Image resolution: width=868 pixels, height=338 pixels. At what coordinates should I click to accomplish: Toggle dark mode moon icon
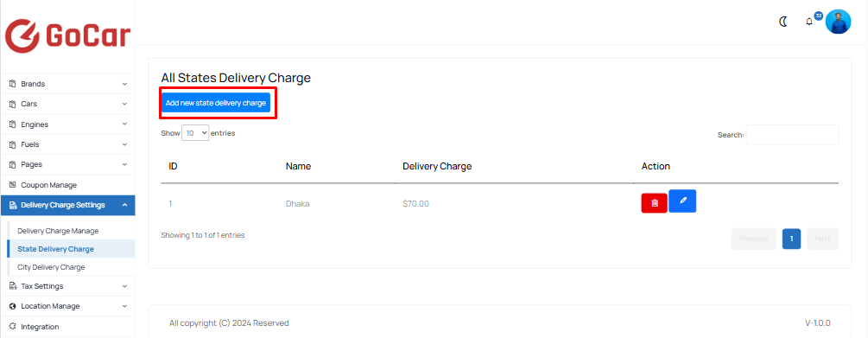[783, 22]
